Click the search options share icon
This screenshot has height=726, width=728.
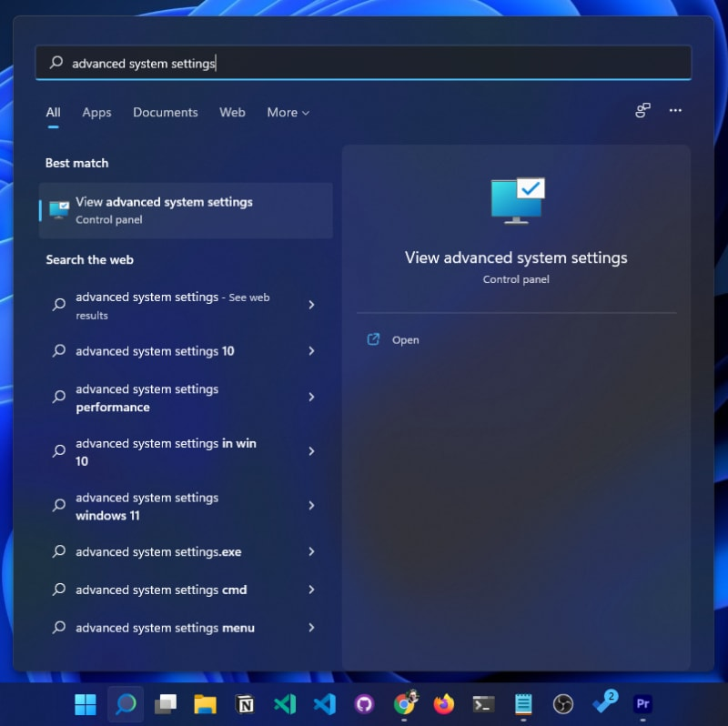pyautogui.click(x=642, y=110)
